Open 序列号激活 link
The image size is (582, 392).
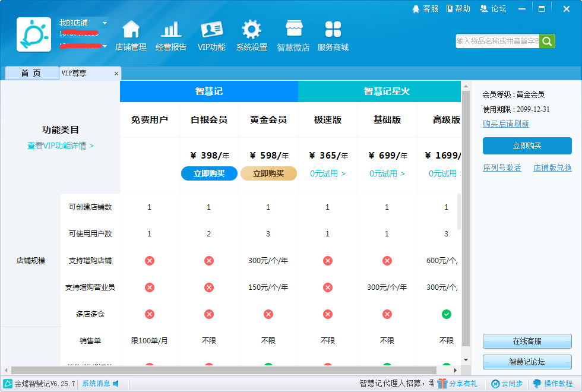tap(502, 167)
